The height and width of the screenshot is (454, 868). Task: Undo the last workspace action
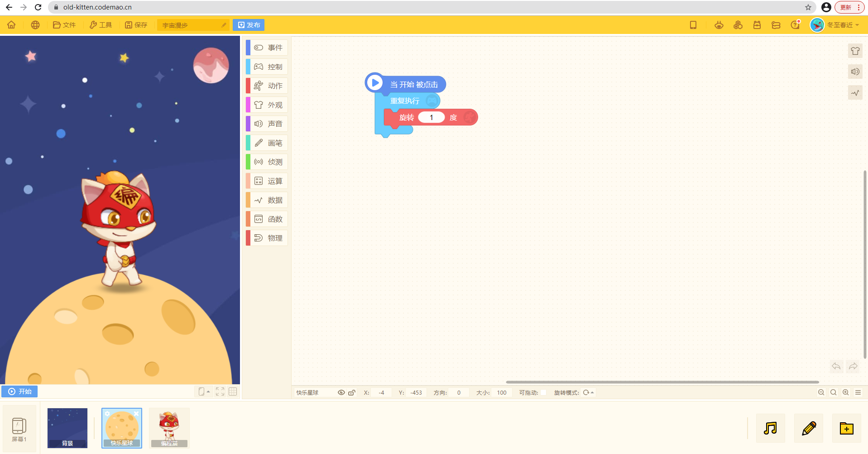tap(836, 366)
